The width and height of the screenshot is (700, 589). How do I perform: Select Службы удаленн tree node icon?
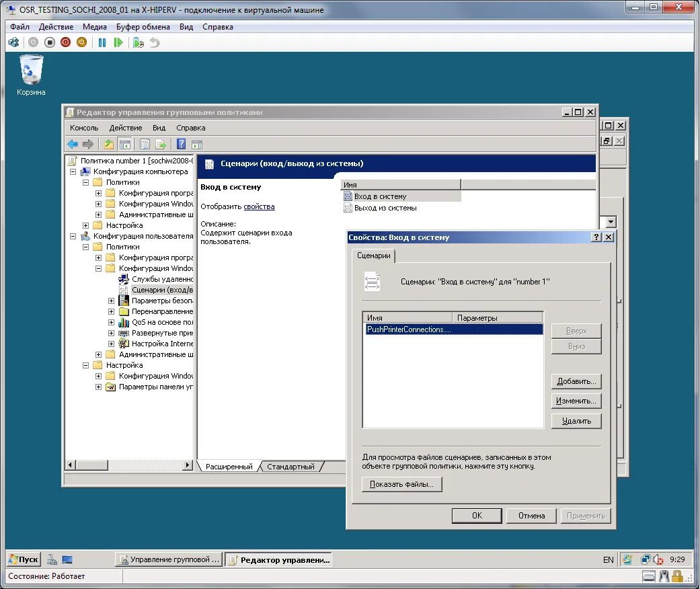click(x=124, y=279)
